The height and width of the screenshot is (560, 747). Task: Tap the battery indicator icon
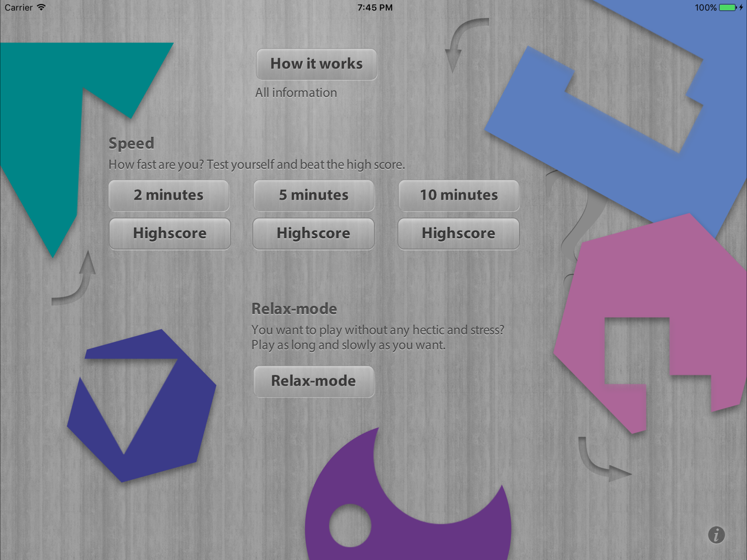pos(728,7)
